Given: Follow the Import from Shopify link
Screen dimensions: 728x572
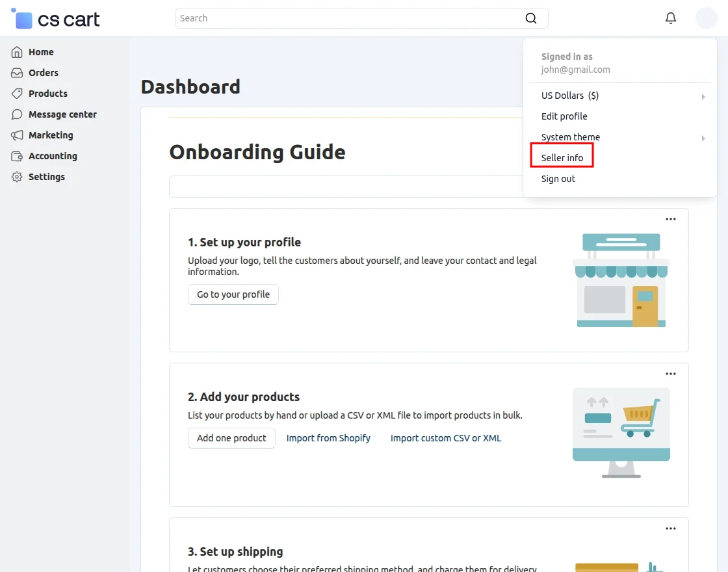Looking at the screenshot, I should (328, 438).
